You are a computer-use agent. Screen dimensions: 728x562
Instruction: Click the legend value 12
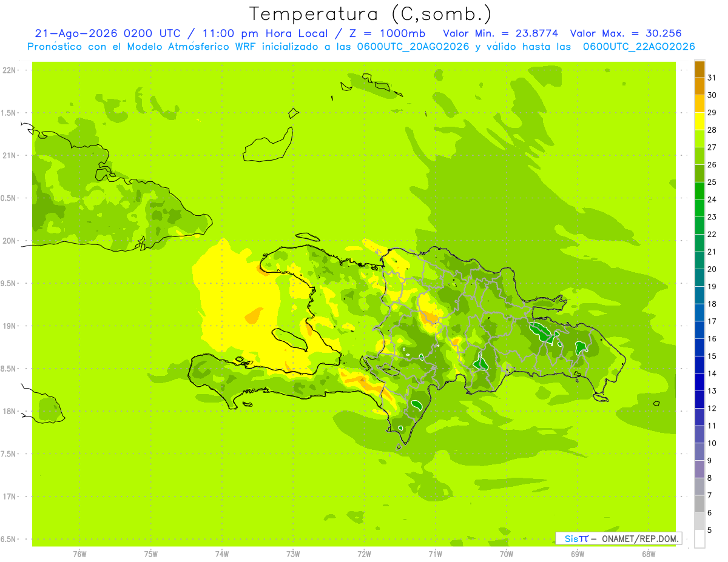pyautogui.click(x=712, y=408)
